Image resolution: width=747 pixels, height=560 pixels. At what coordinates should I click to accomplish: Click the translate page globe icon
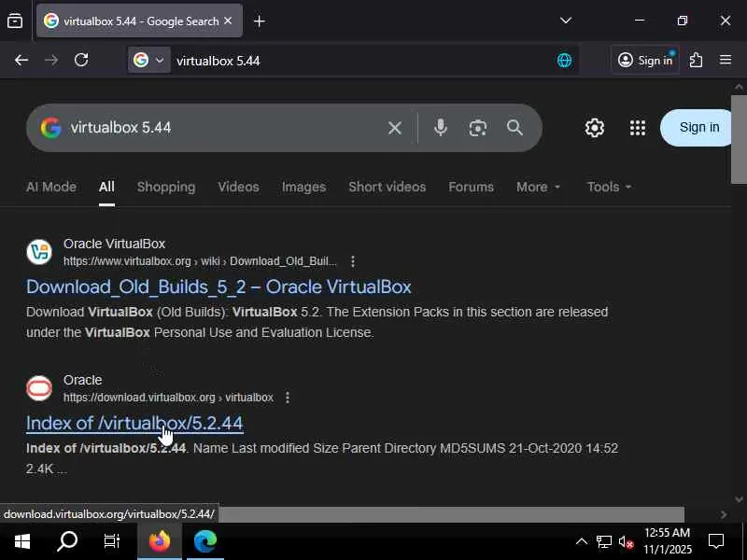565,61
